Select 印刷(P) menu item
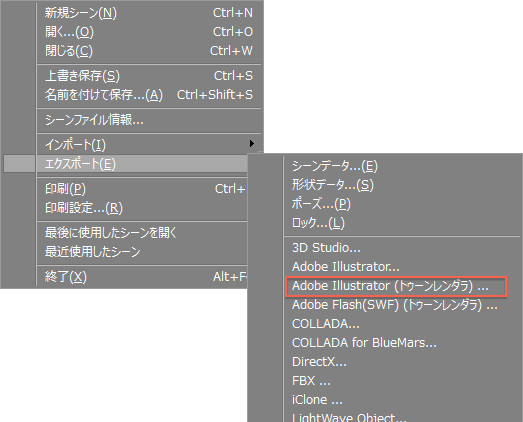The image size is (523, 422). (142, 189)
